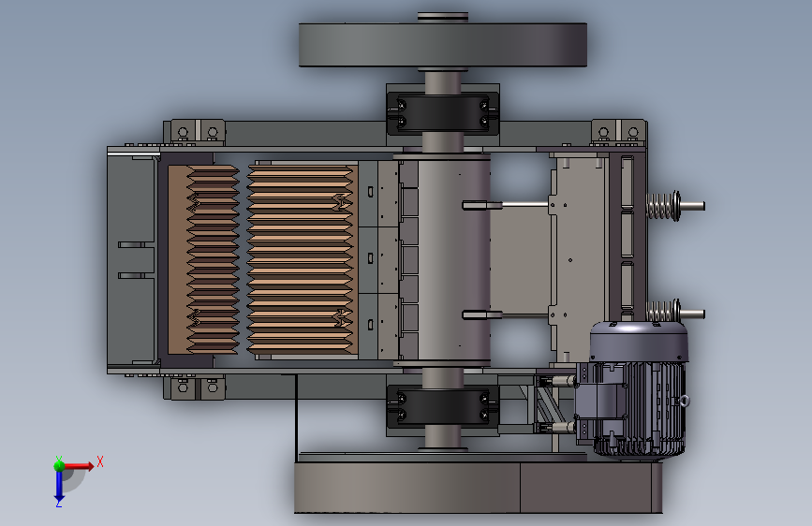Select the central eccentric shaft cylinder
The width and height of the screenshot is (812, 526).
[x=453, y=260]
